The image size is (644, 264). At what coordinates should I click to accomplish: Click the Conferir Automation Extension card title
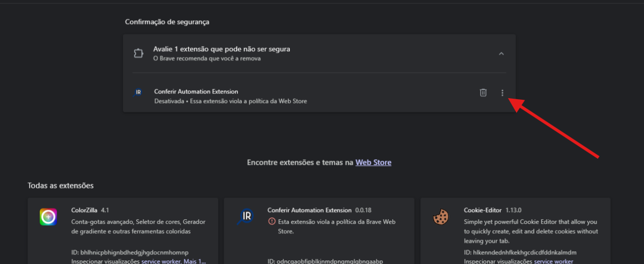coord(309,210)
